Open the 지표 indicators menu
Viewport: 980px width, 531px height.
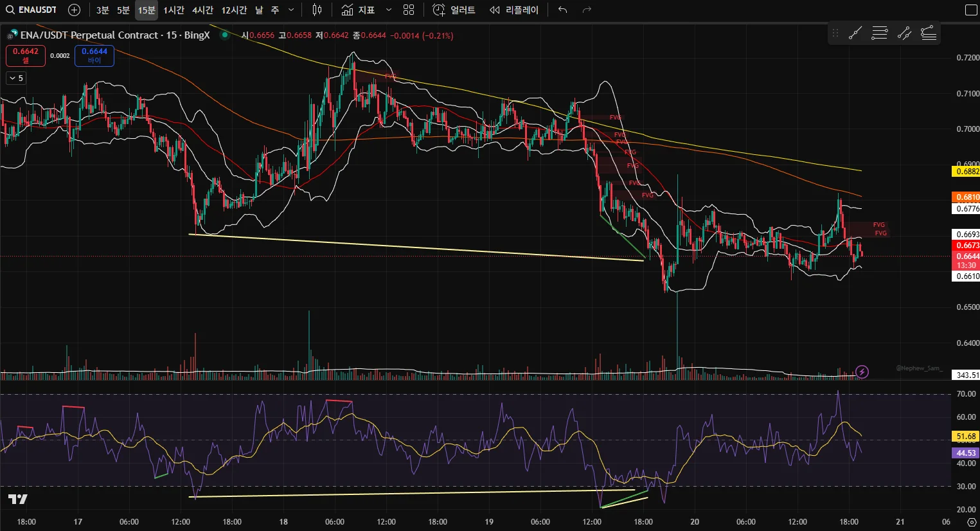(359, 10)
